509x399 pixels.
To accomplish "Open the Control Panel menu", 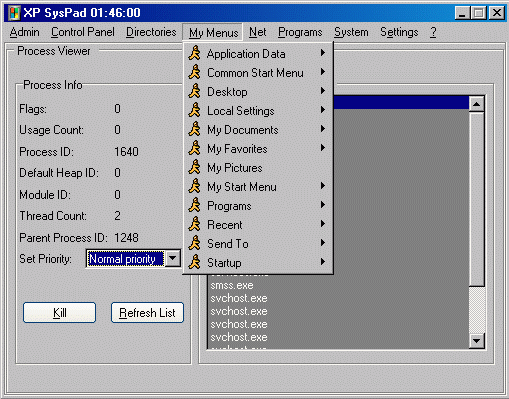I will coord(83,32).
